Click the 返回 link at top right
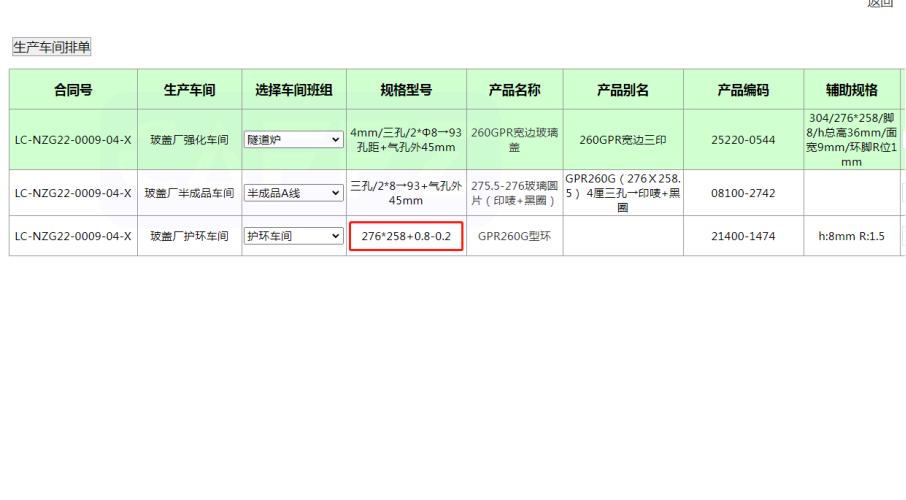 879,3
